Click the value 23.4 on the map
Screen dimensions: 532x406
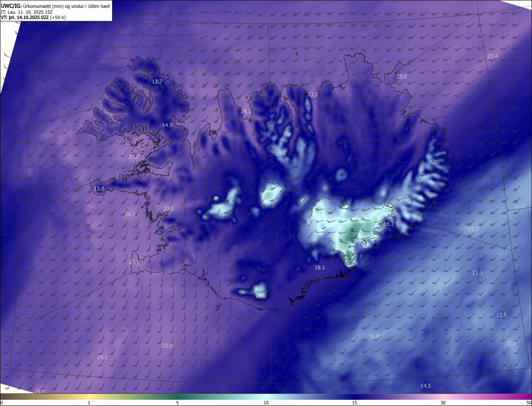[493, 56]
